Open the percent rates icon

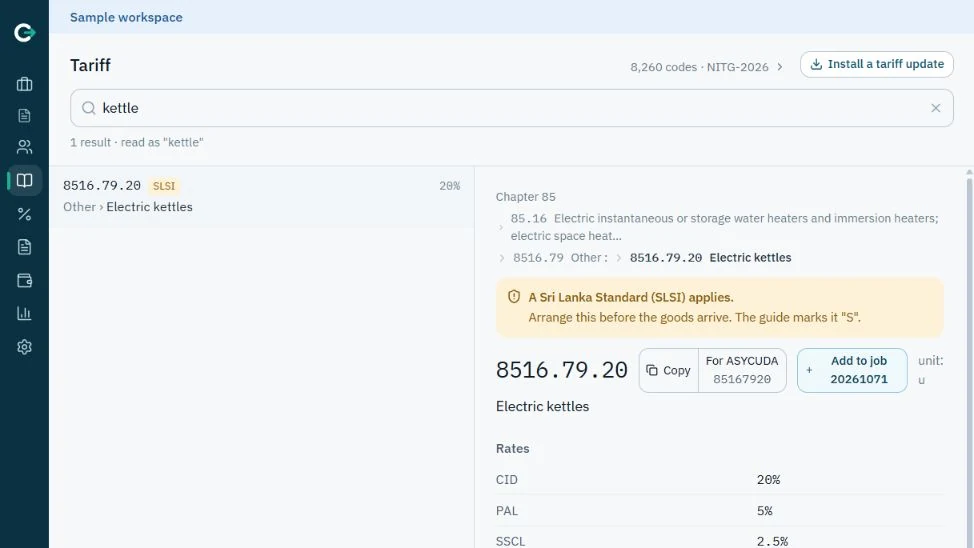click(x=24, y=214)
